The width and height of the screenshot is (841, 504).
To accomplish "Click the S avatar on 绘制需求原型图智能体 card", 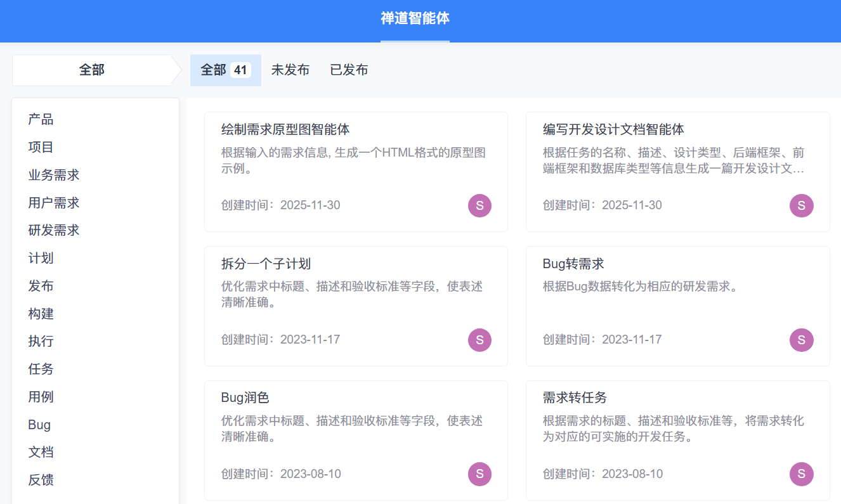I will 479,205.
